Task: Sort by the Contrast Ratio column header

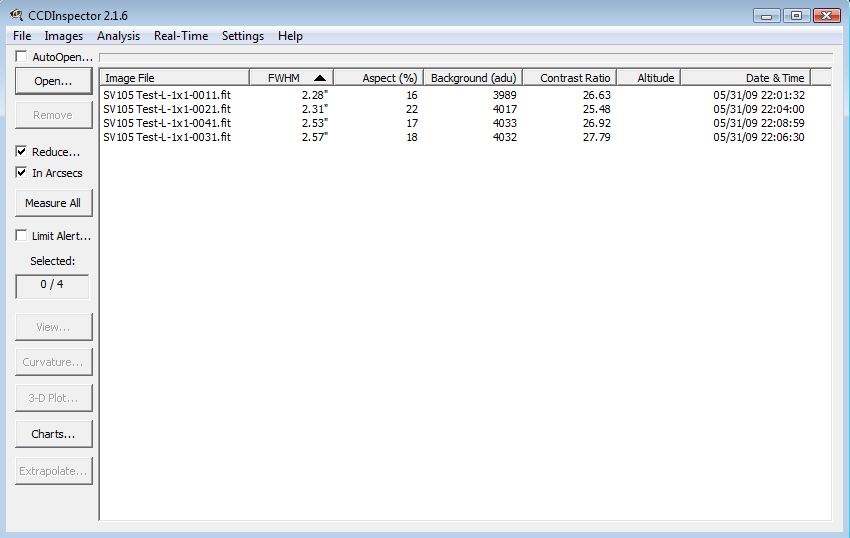Action: click(x=570, y=78)
